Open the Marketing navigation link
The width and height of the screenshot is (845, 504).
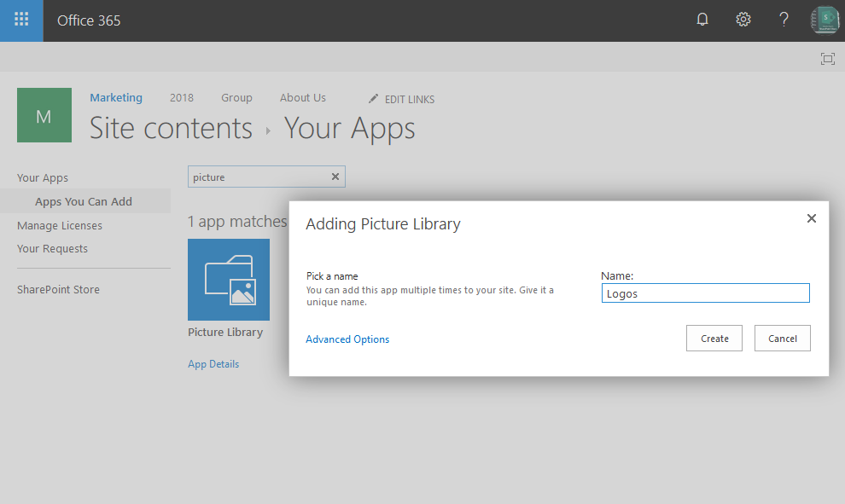pos(115,97)
